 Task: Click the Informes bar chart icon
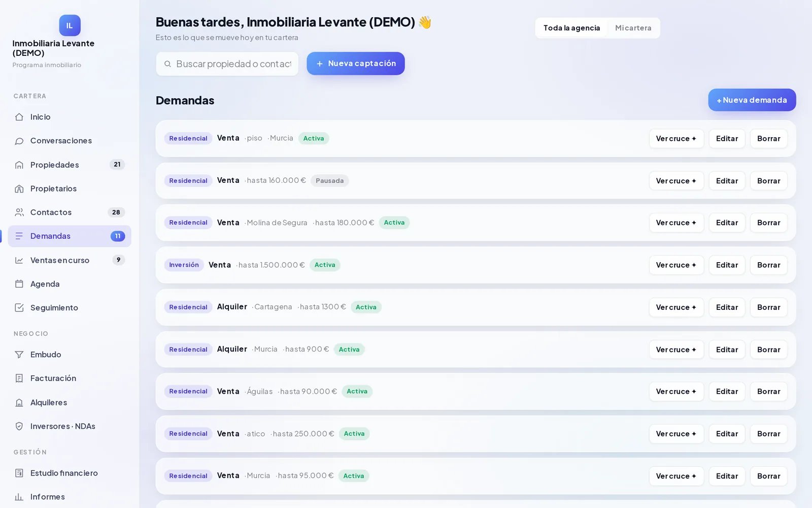pyautogui.click(x=19, y=497)
